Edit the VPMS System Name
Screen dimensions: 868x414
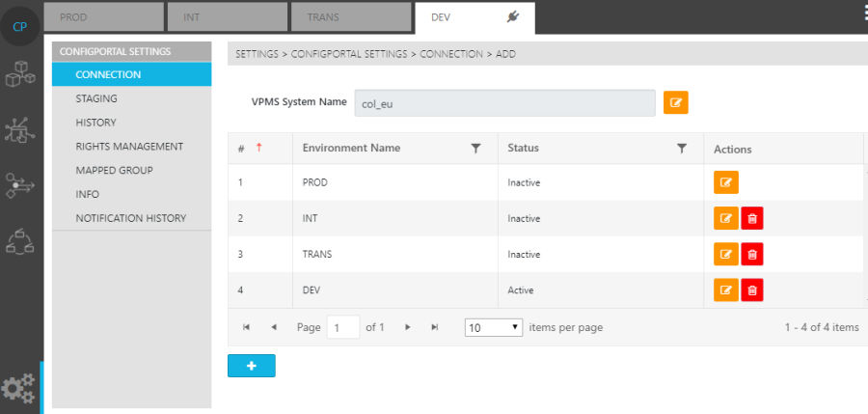[675, 102]
